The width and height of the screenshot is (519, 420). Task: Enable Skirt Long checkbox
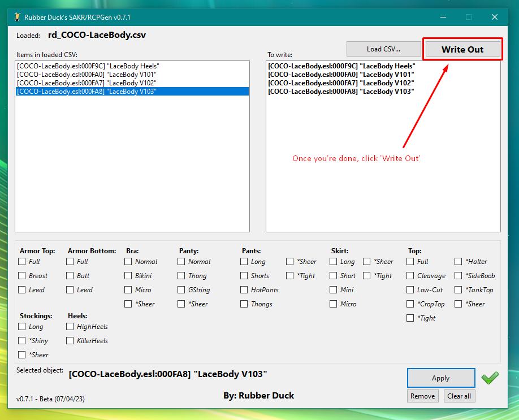pos(334,262)
